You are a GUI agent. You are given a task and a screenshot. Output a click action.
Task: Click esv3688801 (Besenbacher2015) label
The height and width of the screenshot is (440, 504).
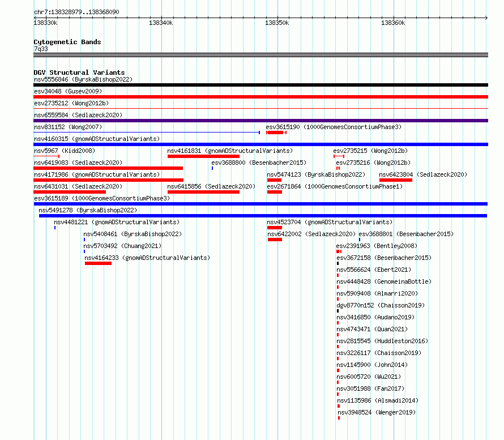pyautogui.click(x=406, y=234)
